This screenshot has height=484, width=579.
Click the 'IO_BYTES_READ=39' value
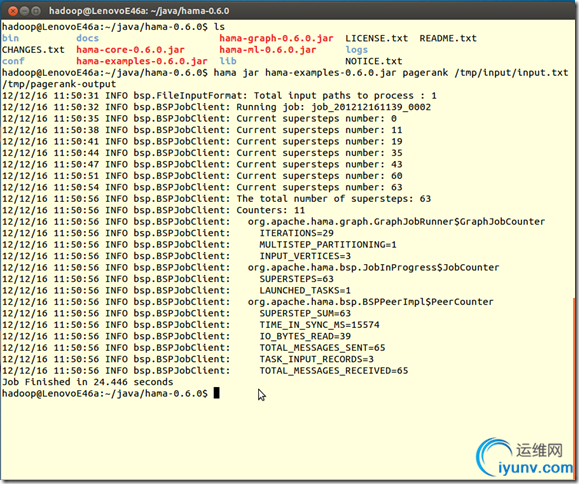pyautogui.click(x=305, y=336)
